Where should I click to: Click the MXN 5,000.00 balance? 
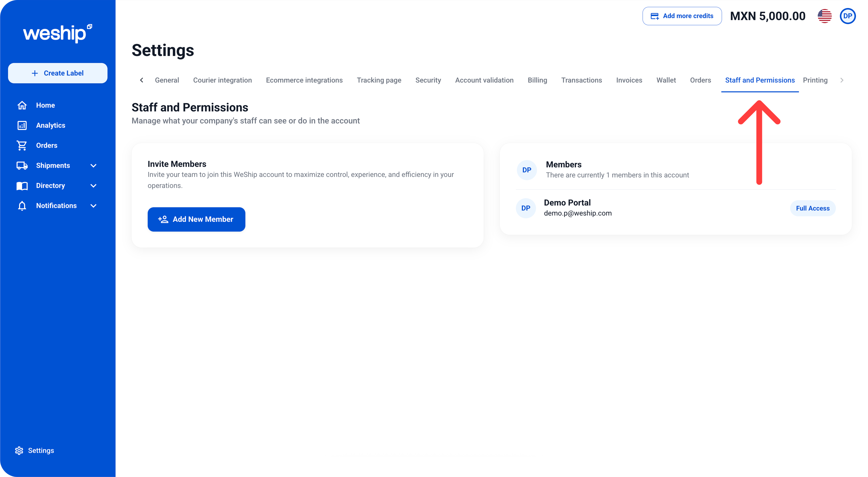point(768,16)
